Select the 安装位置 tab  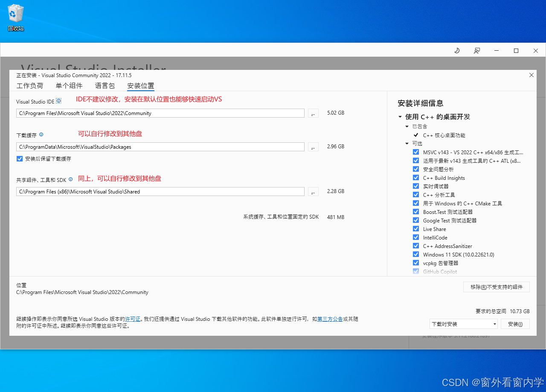(x=141, y=86)
